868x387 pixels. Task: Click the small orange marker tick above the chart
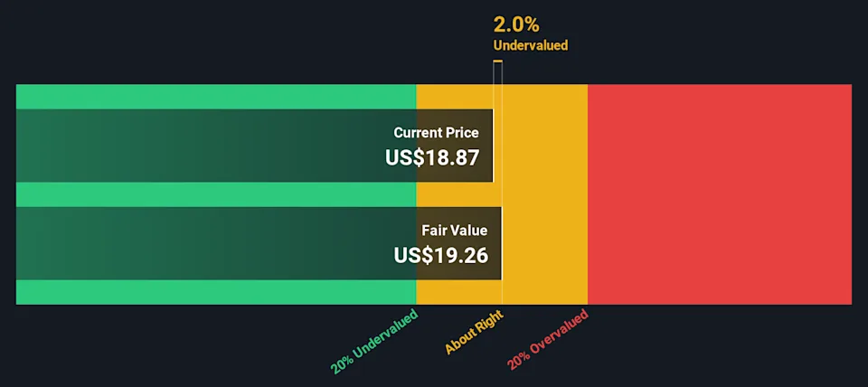click(x=497, y=61)
